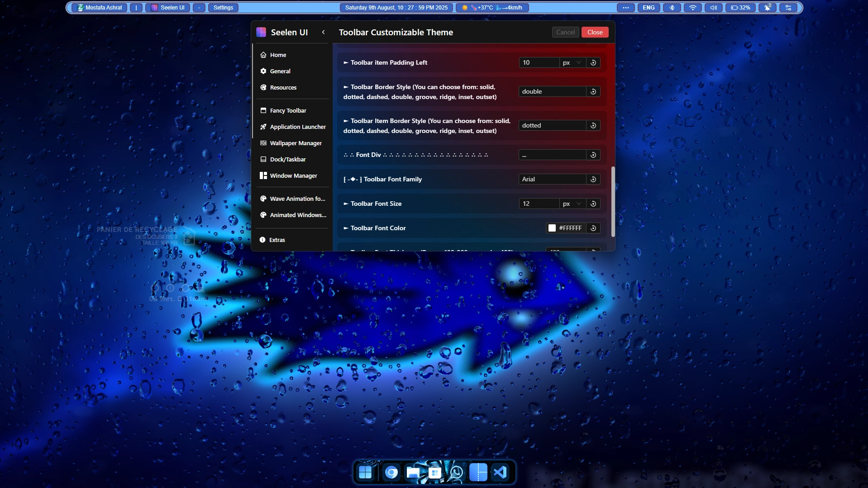Open the px unit dropdown for Font Size

(572, 204)
